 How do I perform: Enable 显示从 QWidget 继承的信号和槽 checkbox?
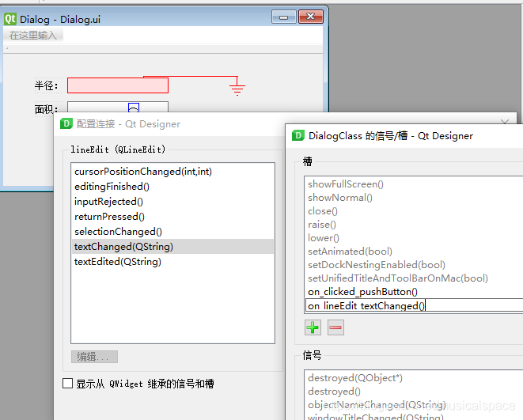(x=68, y=384)
